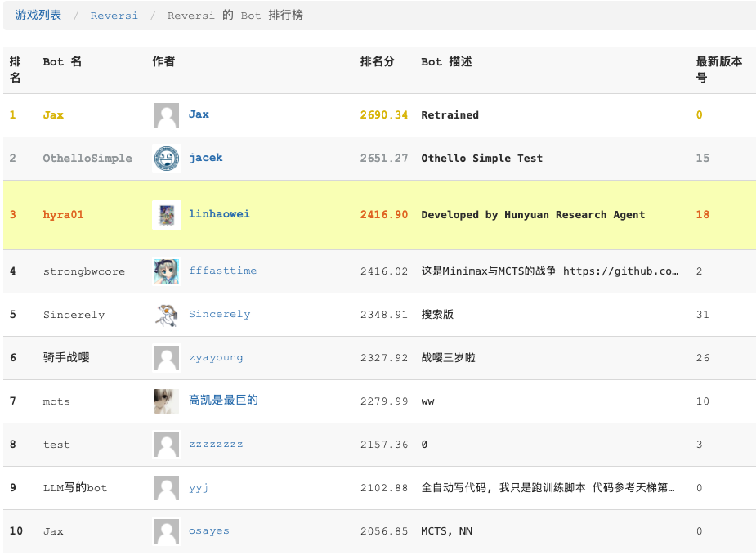Visit Sincerely's author page link

(219, 315)
